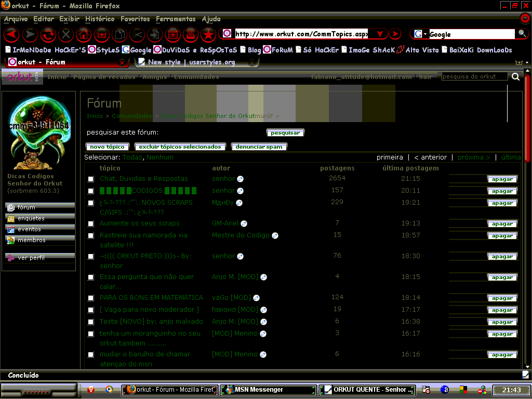The width and height of the screenshot is (532, 399).
Task: Open the Só HaCkEr bookmark
Action: [x=317, y=50]
